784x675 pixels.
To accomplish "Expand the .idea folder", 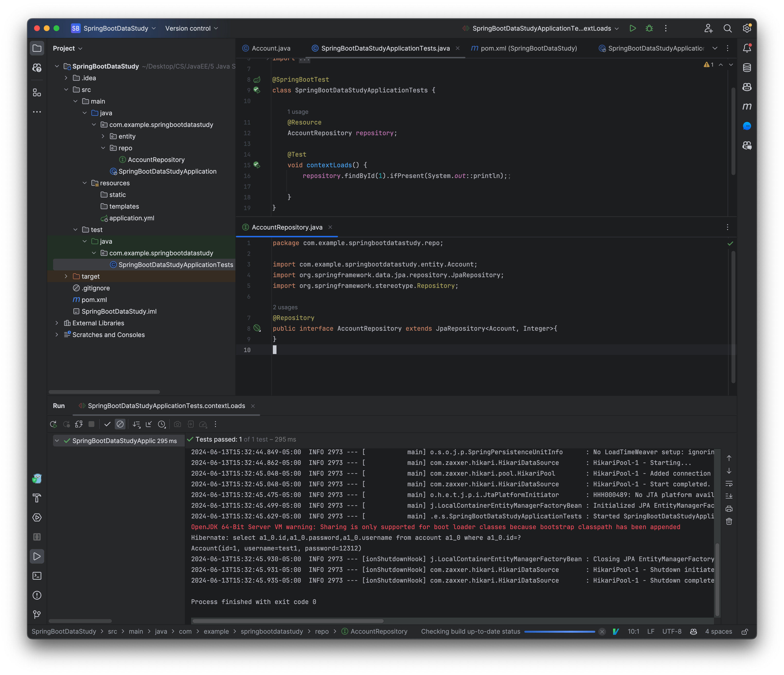I will pyautogui.click(x=66, y=78).
